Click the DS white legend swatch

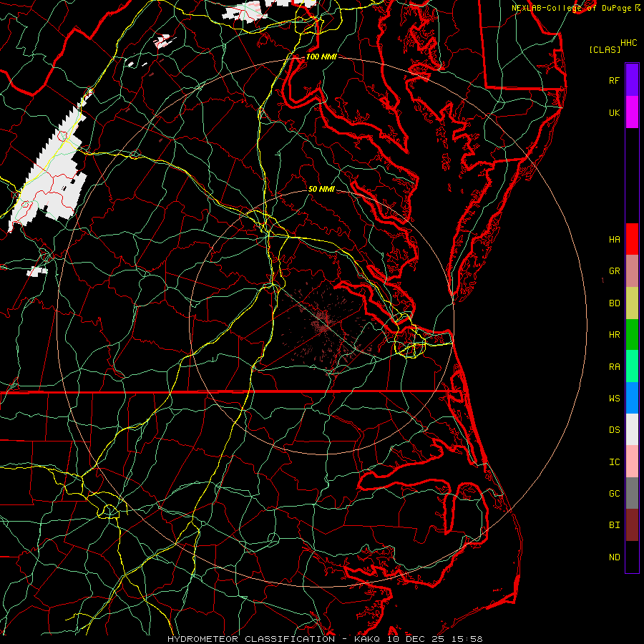click(x=632, y=429)
